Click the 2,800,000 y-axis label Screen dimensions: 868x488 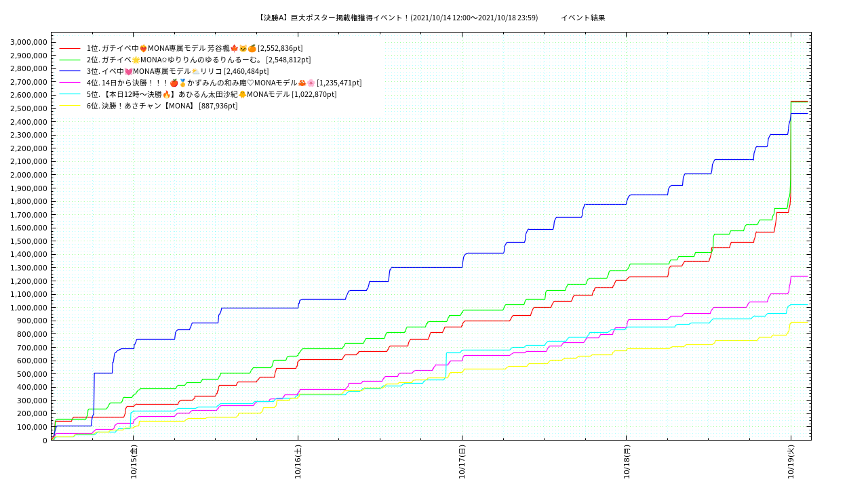29,68
